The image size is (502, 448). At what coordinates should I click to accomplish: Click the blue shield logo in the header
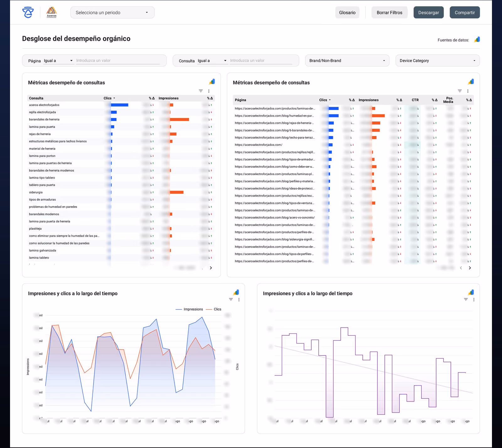click(x=28, y=12)
